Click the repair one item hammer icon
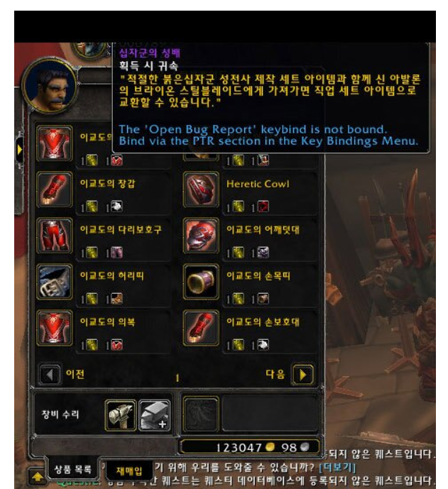 click(121, 415)
